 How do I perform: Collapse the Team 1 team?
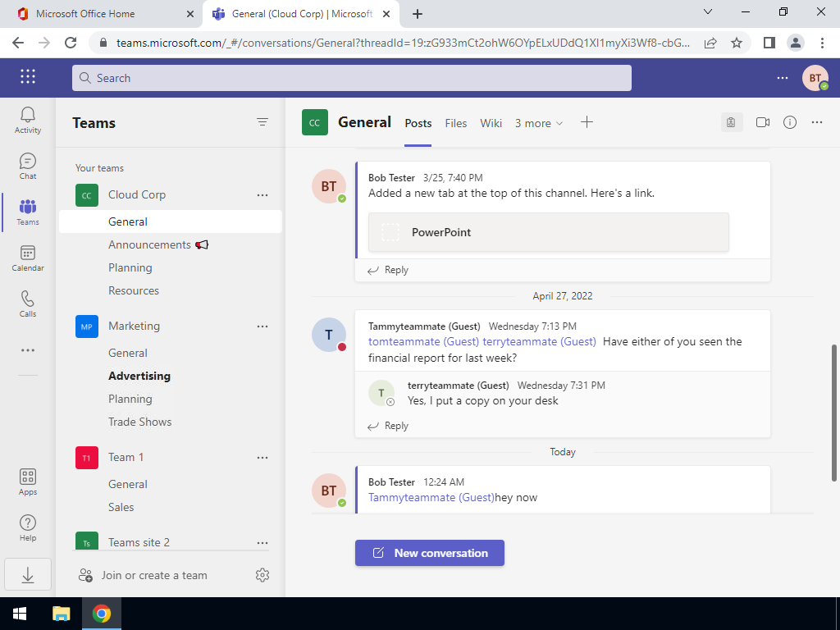[x=126, y=458]
